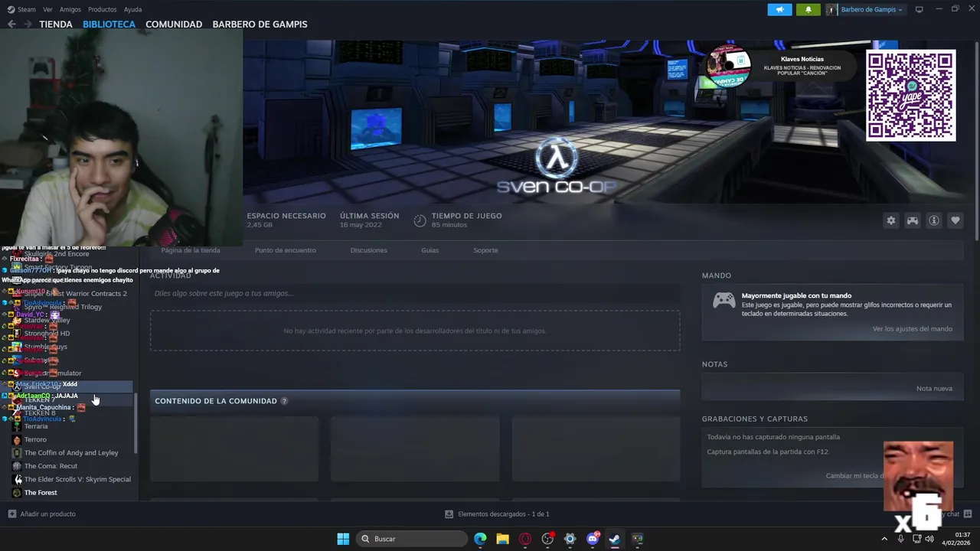Open File Explorer from taskbar

coord(503,539)
